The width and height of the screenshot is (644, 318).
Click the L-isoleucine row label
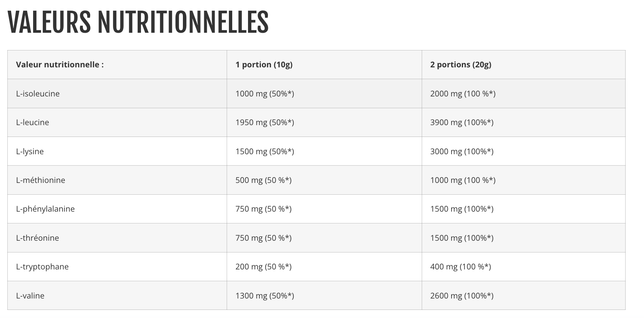tap(38, 93)
